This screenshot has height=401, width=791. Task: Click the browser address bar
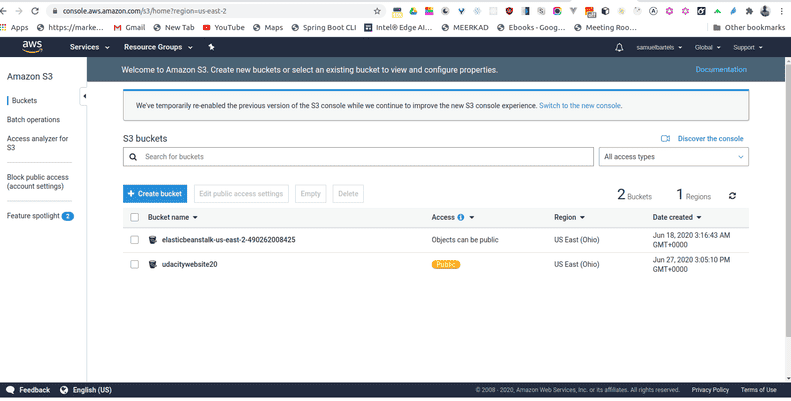(x=217, y=11)
